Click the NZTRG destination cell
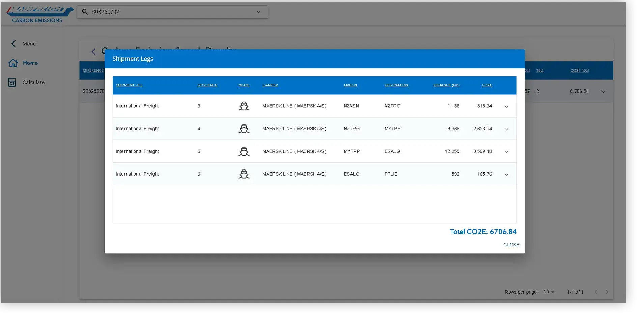Screen dimensions: 644x313 click(x=392, y=106)
